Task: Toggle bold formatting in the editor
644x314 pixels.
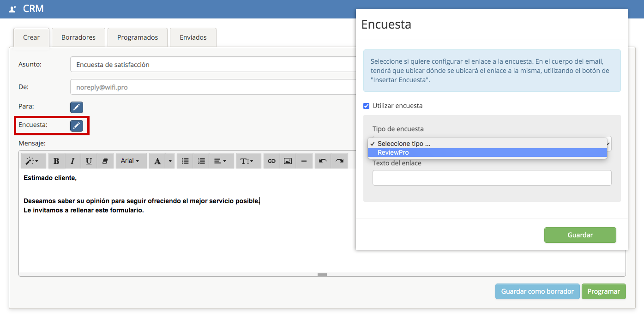Action: tap(56, 161)
